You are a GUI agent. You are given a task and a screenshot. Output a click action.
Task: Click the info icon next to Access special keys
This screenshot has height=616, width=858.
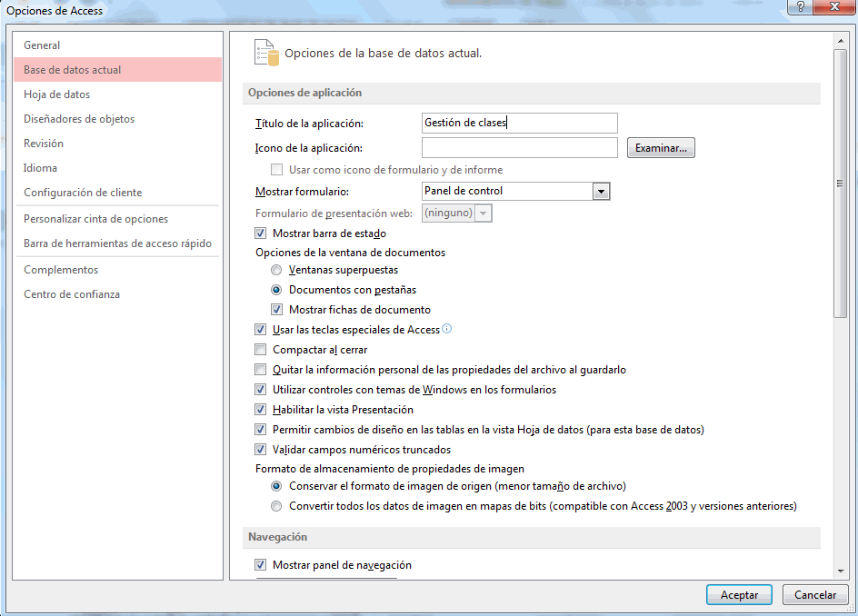tap(446, 329)
